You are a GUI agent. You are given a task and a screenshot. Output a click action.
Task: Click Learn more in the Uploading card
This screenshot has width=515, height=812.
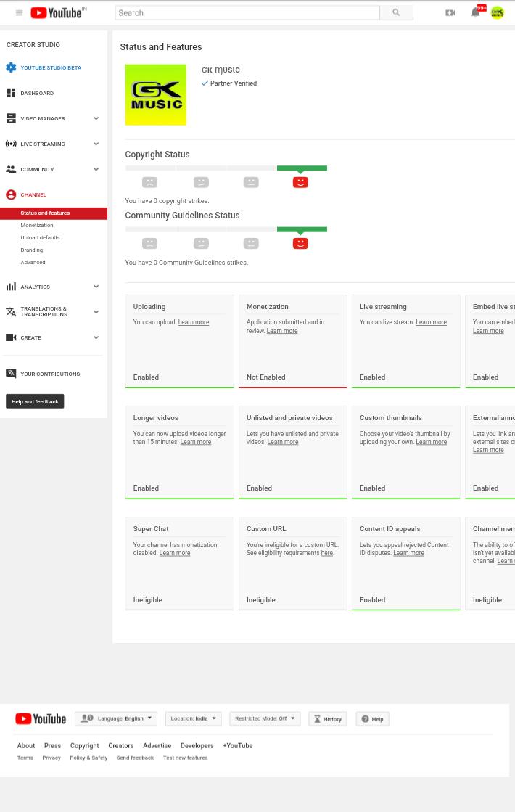[194, 322]
